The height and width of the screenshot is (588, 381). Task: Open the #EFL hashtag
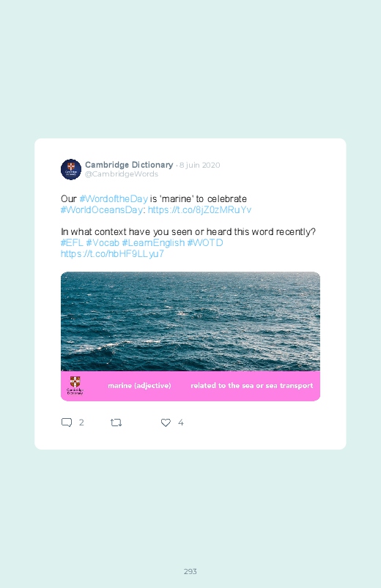pyautogui.click(x=72, y=242)
